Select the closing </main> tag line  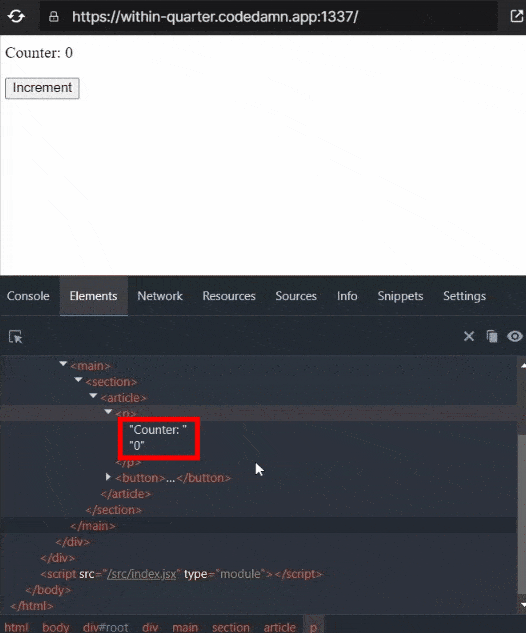93,526
